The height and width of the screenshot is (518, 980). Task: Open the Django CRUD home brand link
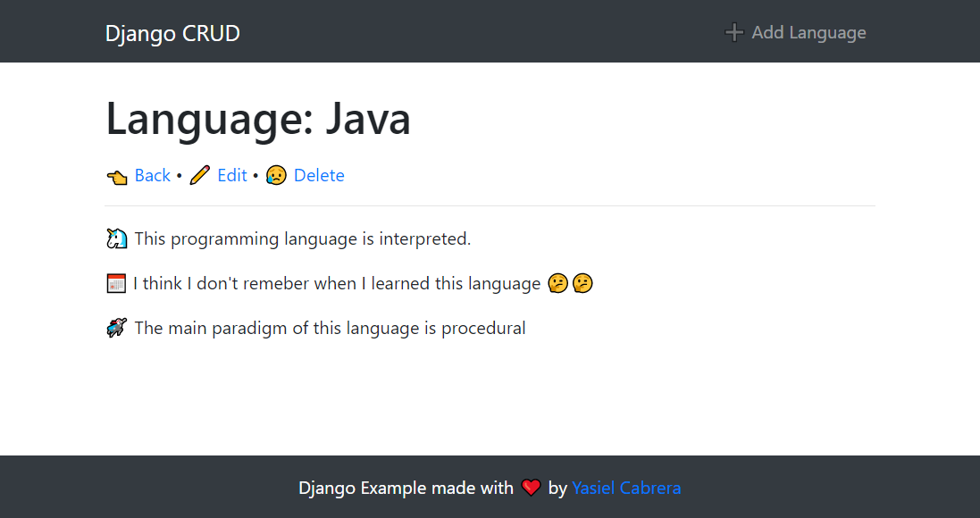coord(172,33)
